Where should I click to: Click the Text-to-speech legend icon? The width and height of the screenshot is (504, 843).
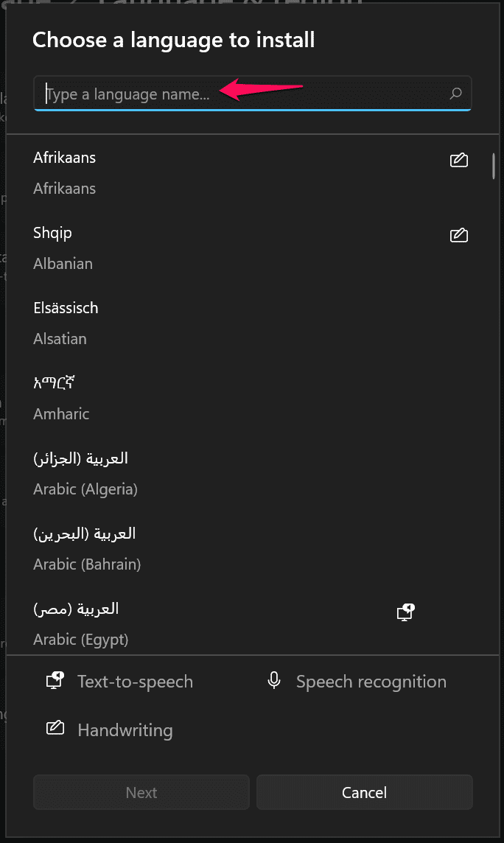[x=53, y=681]
